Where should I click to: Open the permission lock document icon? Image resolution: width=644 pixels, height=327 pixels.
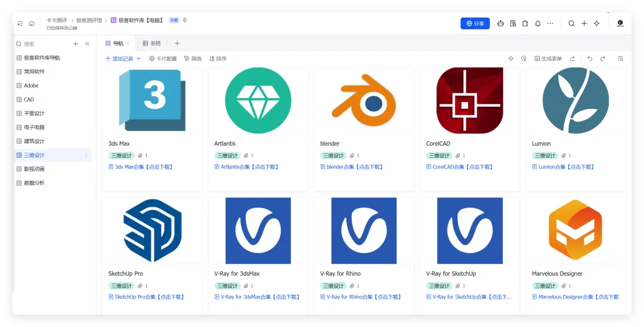[x=513, y=23]
